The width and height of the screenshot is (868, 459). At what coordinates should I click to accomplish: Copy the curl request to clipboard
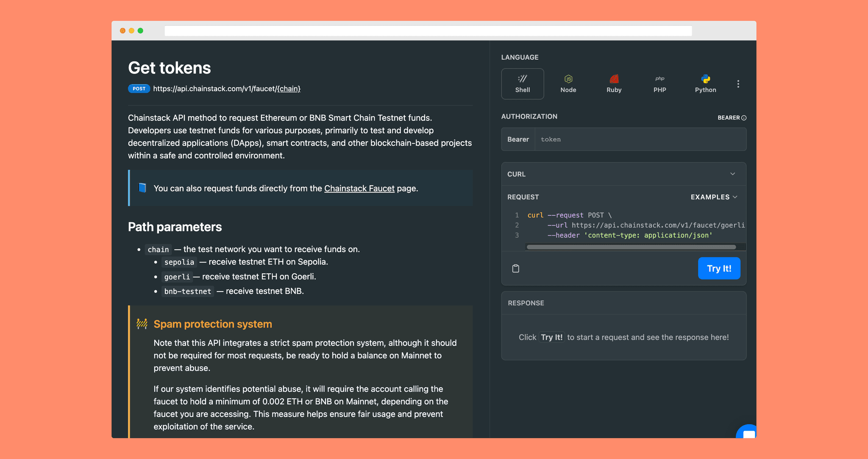[515, 268]
